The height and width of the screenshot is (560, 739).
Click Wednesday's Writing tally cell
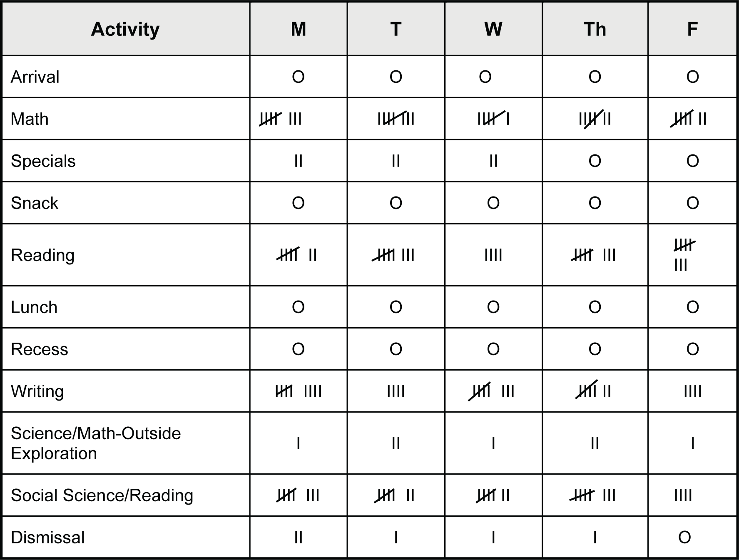click(492, 391)
